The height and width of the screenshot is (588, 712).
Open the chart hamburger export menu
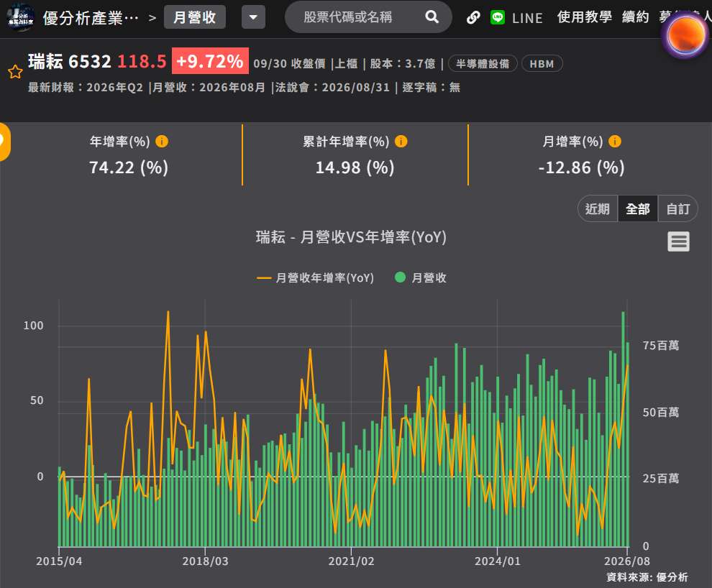(678, 242)
